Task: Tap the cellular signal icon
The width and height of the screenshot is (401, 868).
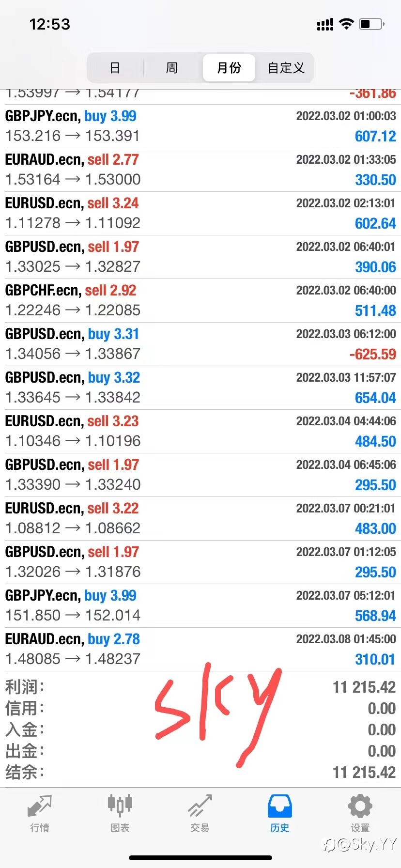Action: [x=325, y=24]
